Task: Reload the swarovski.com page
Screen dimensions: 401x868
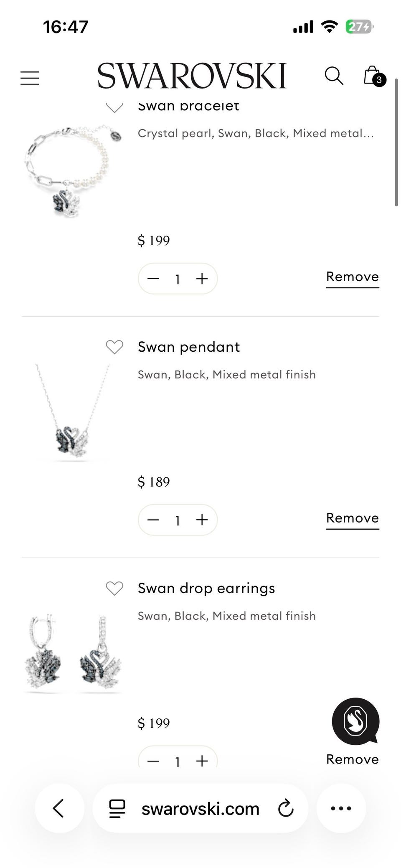Action: (286, 808)
